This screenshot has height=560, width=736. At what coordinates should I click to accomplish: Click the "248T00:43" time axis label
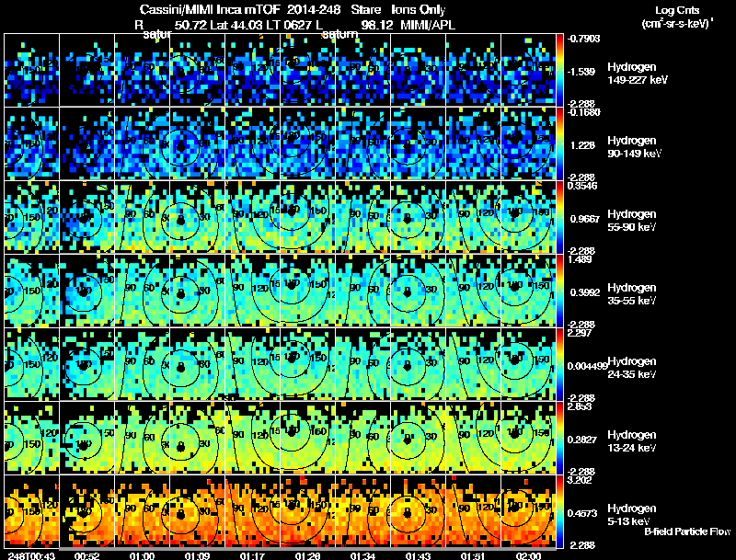click(31, 555)
